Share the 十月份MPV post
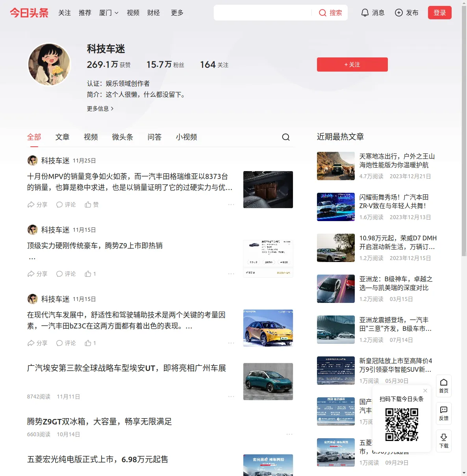The image size is (467, 476). tap(37, 205)
